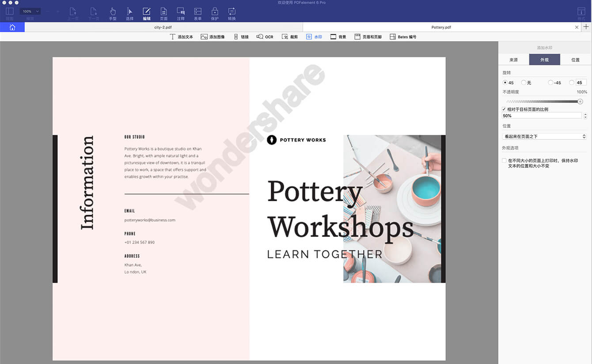Run the OCR tool

tap(265, 37)
